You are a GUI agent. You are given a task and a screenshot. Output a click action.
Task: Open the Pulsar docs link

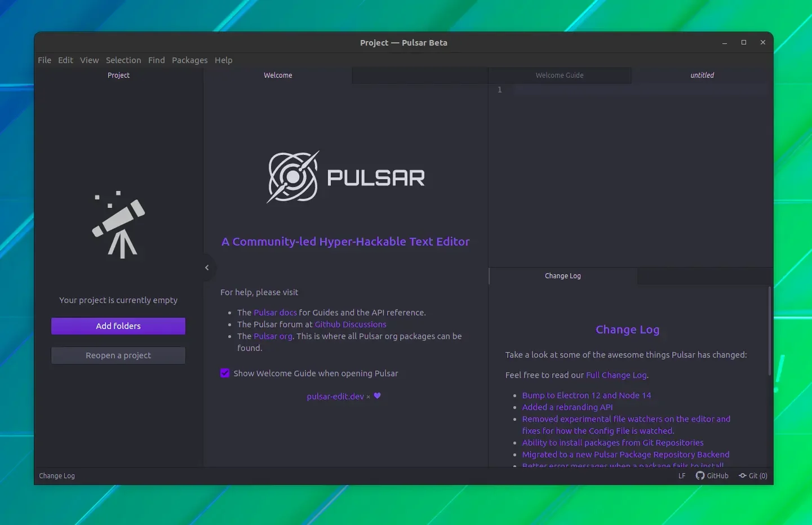click(x=275, y=313)
